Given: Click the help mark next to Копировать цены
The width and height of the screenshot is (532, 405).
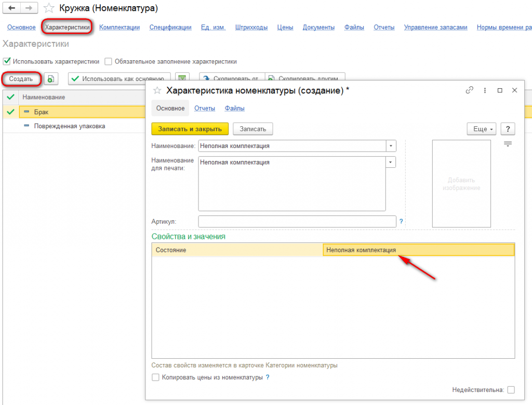Looking at the screenshot, I should (268, 377).
